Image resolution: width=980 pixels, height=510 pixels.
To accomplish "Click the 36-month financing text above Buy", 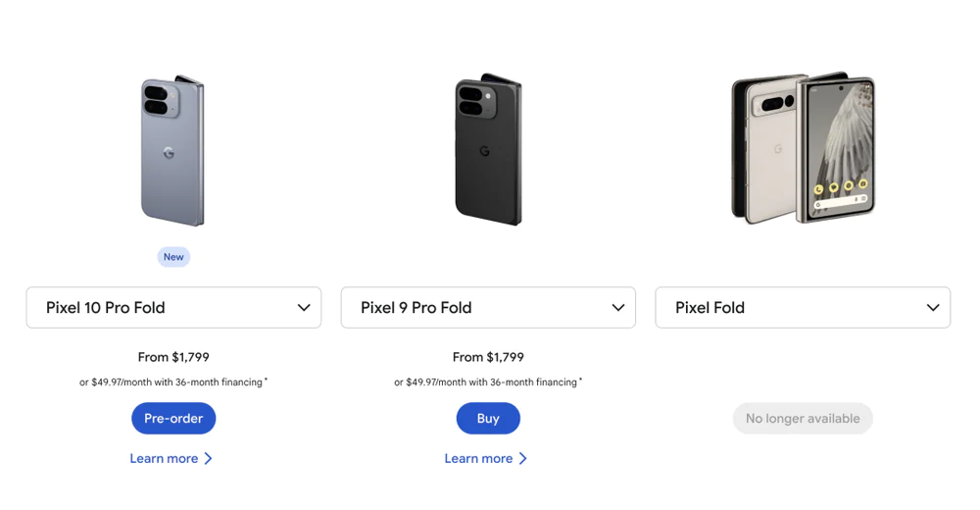I will 486,382.
